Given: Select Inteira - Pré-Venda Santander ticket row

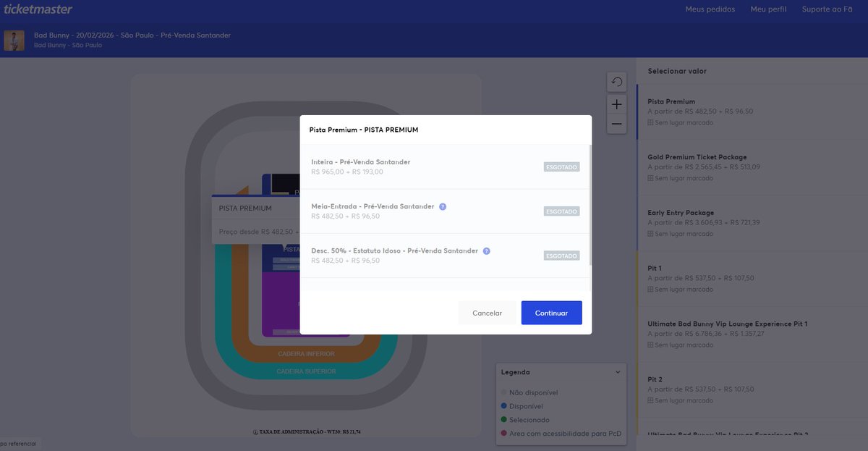Looking at the screenshot, I should coord(445,167).
